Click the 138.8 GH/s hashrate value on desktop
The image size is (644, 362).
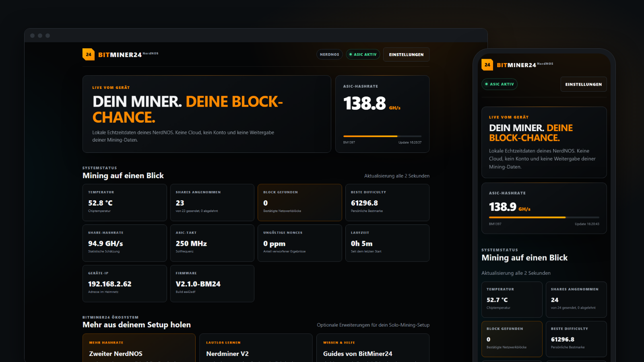pyautogui.click(x=372, y=103)
